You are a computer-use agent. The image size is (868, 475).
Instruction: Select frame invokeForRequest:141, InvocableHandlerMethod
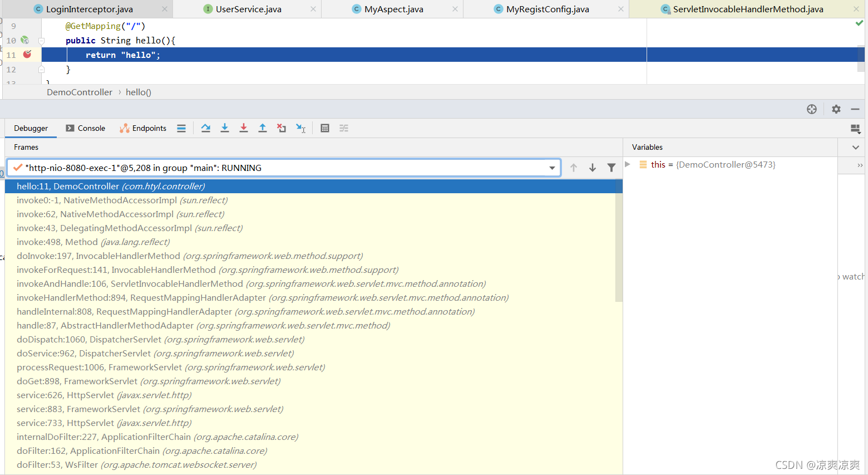(x=310, y=270)
